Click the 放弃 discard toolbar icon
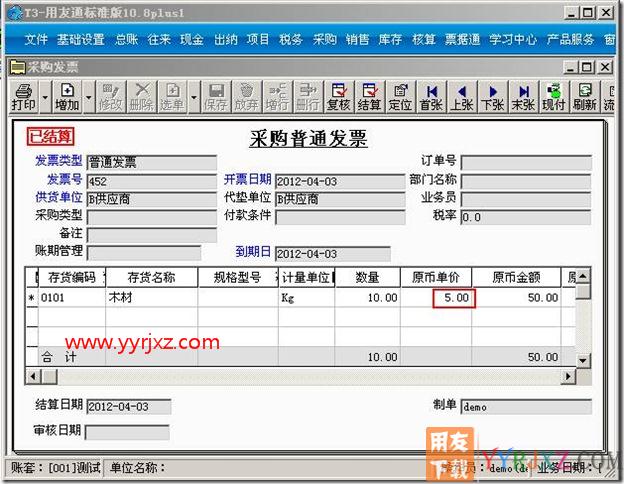Viewport: 624px width, 484px height. click(x=247, y=97)
